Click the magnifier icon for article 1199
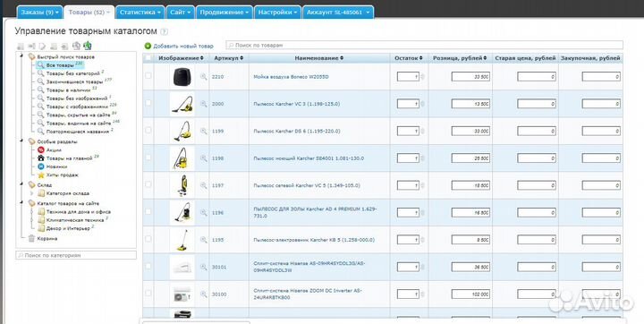 203,132
